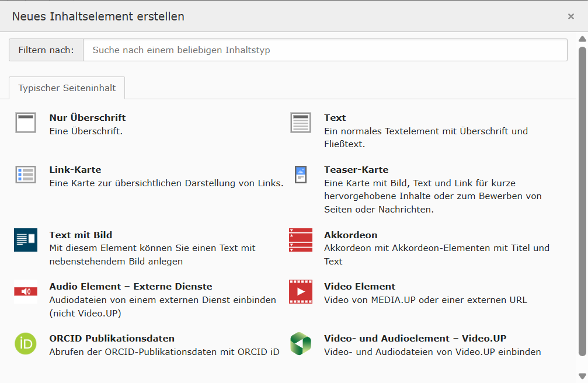
Task: Click the red Akkordeon icon
Action: point(300,239)
